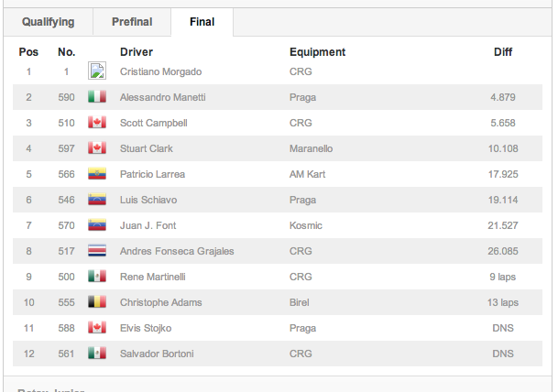Select the Final tab

pyautogui.click(x=202, y=22)
